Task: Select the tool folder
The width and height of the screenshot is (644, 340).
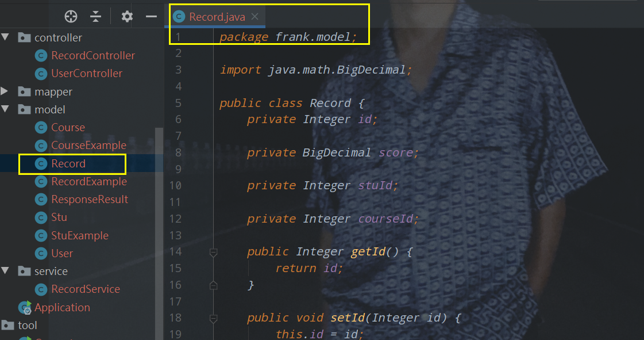Action: click(x=28, y=325)
